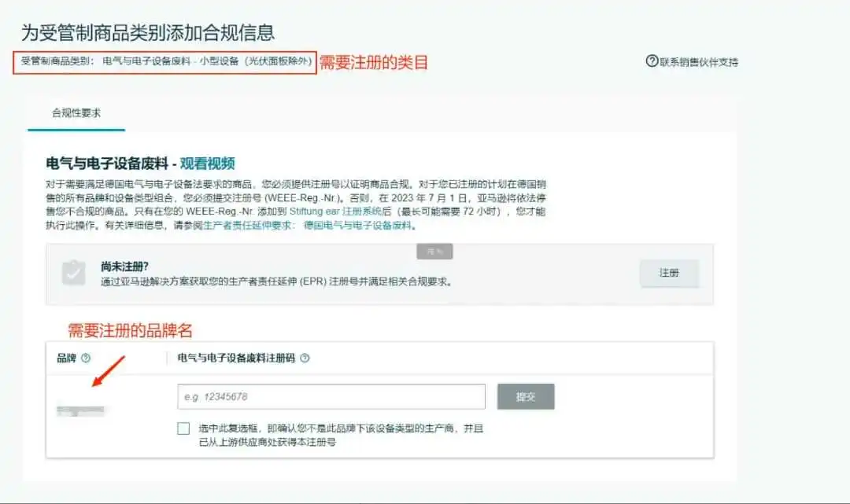Click the 注册 button
The image size is (850, 504).
click(x=669, y=273)
